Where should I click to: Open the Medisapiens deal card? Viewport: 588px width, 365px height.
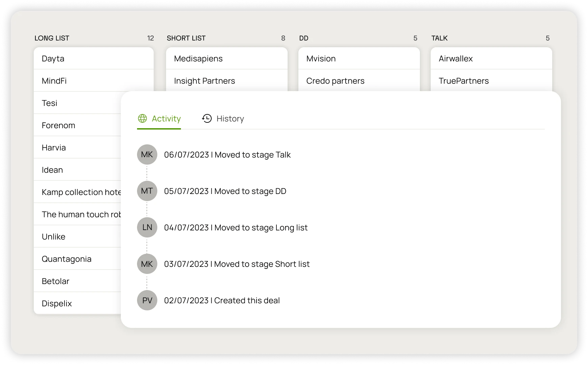tap(226, 58)
